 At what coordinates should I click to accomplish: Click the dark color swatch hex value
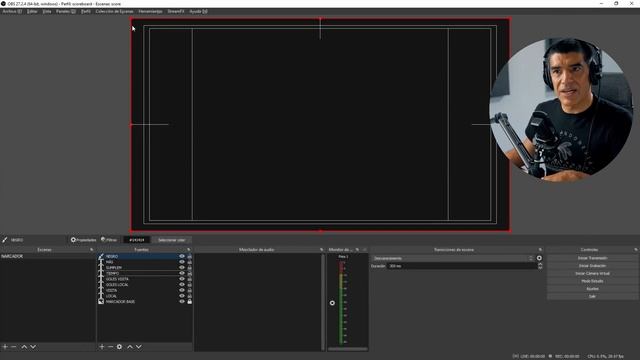[x=137, y=240]
